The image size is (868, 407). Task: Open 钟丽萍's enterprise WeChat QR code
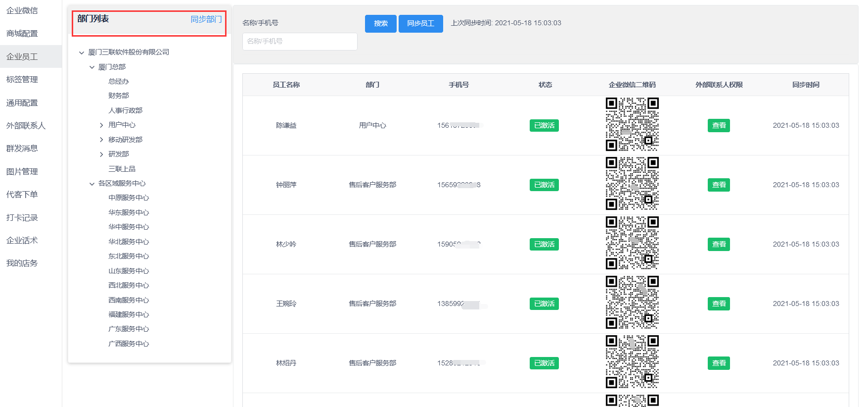click(x=632, y=184)
